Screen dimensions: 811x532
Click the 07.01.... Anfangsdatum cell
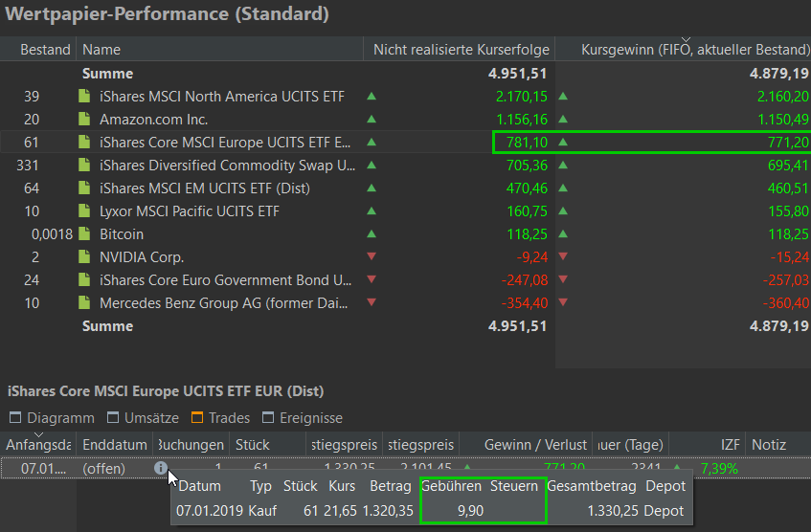[x=43, y=469]
